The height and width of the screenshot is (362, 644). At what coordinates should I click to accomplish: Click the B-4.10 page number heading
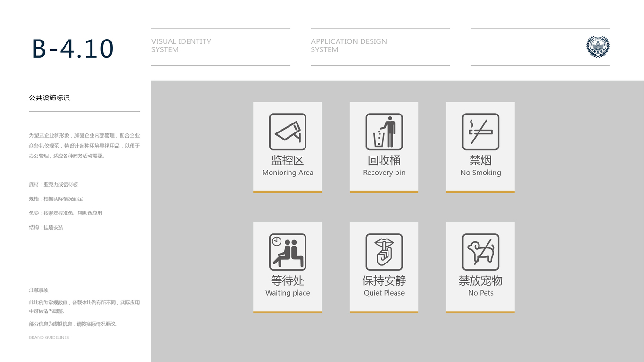(73, 49)
